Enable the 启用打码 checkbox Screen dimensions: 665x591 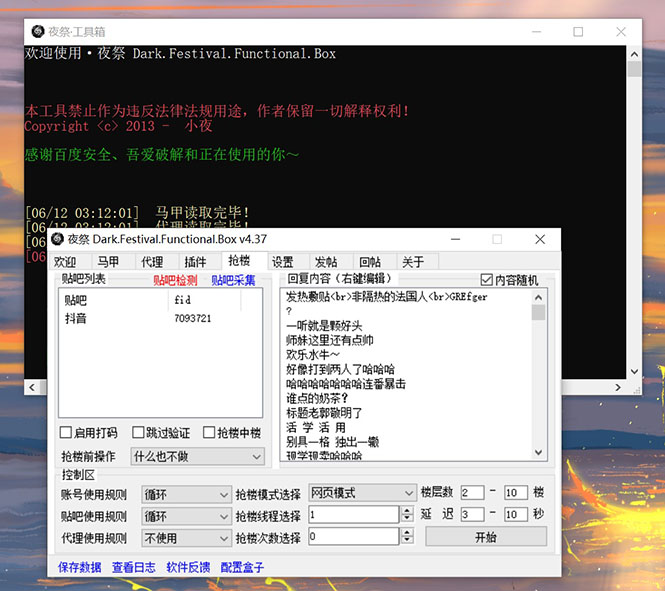pyautogui.click(x=66, y=433)
